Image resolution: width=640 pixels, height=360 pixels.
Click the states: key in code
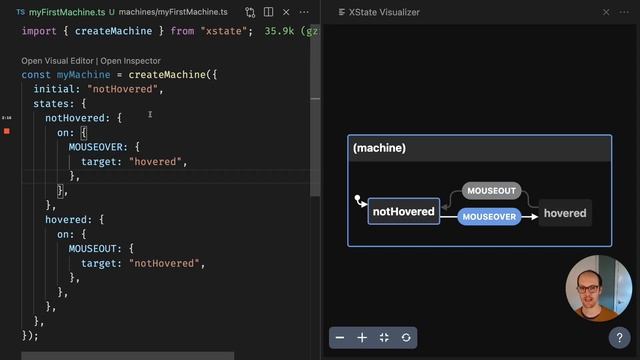click(x=54, y=104)
